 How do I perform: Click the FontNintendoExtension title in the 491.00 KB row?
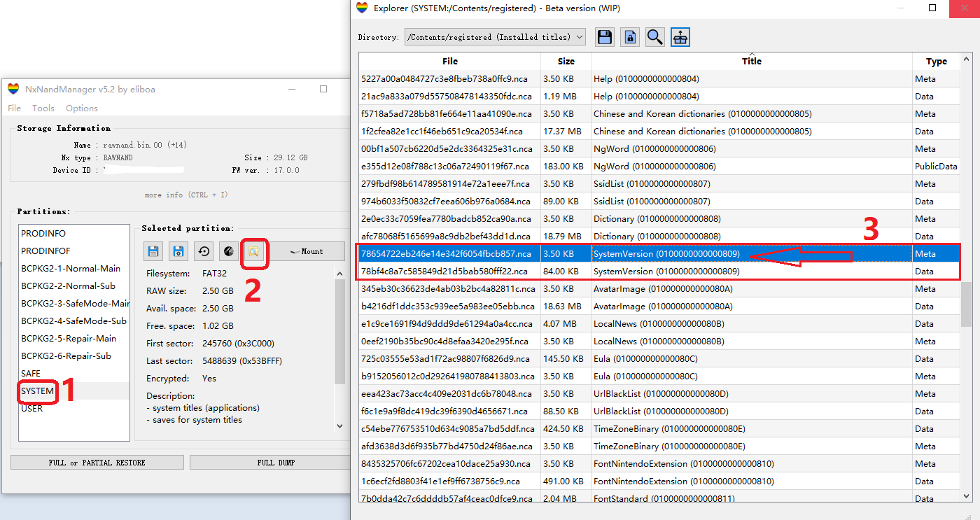click(683, 481)
